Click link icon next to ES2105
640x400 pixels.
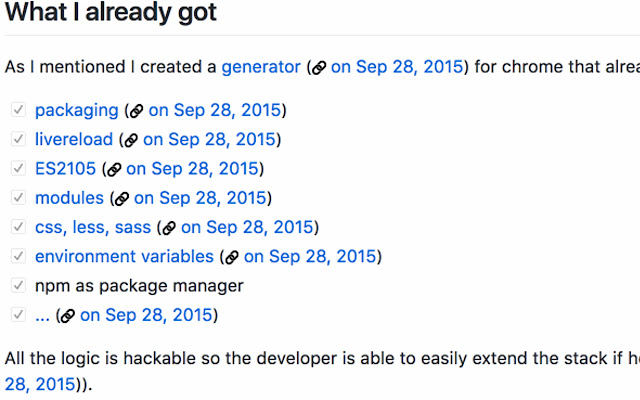click(114, 170)
